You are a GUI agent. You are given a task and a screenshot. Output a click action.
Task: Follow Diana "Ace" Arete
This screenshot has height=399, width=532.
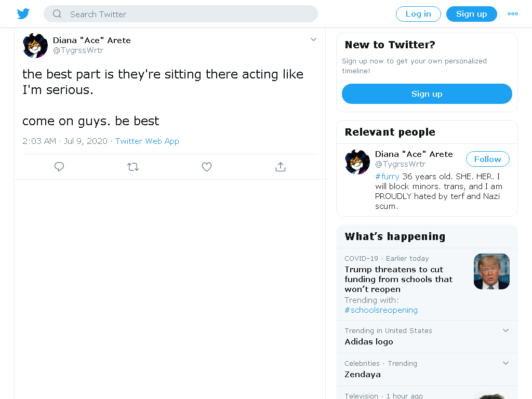487,159
